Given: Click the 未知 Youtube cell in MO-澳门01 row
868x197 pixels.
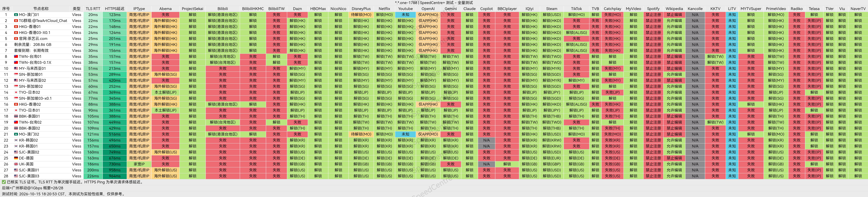Looking at the screenshot, I should click(405, 15).
